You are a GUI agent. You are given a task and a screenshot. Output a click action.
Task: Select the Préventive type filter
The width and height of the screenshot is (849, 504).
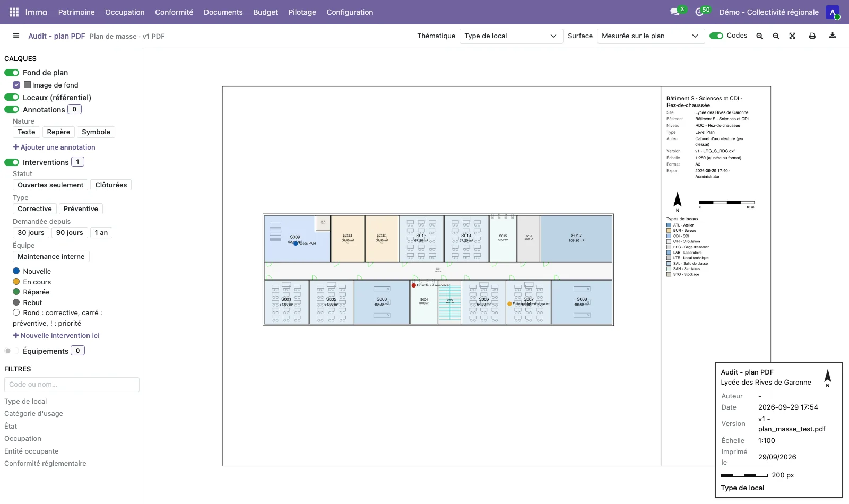pyautogui.click(x=81, y=209)
